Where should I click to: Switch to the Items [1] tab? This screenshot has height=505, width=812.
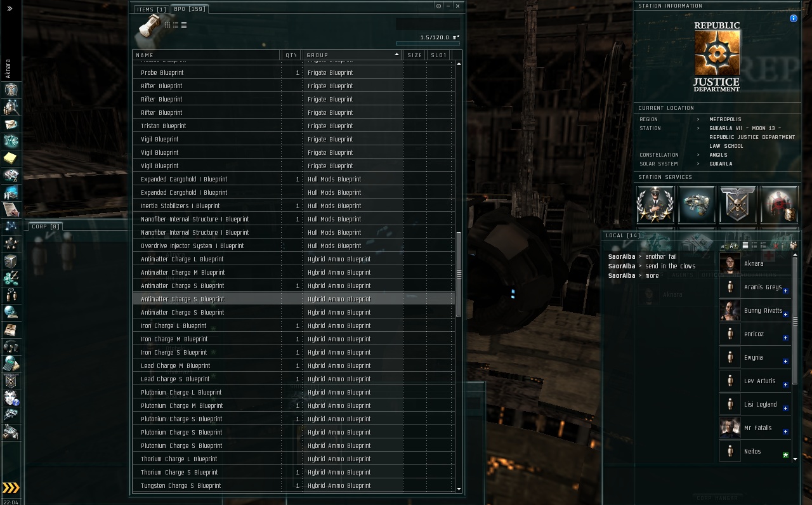(152, 10)
